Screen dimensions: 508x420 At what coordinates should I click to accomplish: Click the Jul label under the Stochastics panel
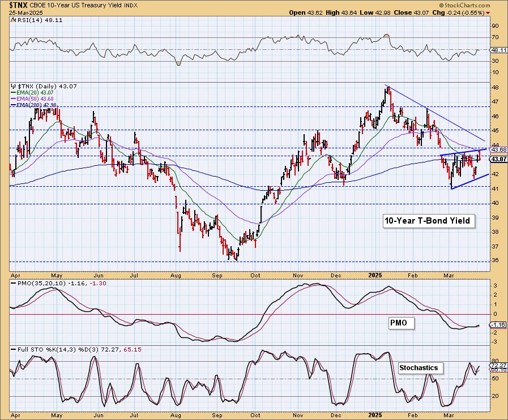(x=134, y=415)
